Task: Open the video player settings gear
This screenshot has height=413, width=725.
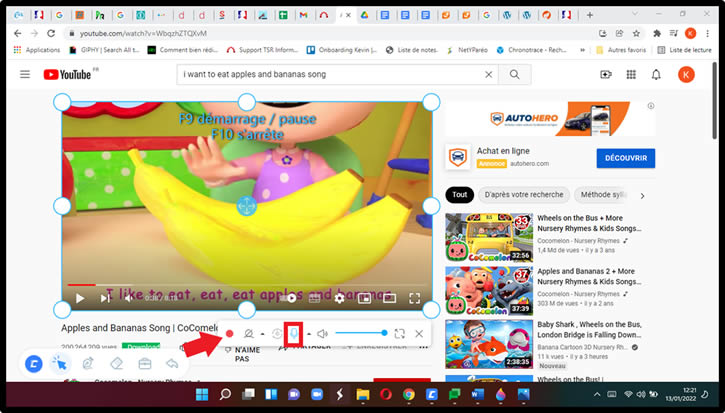Action: [339, 299]
